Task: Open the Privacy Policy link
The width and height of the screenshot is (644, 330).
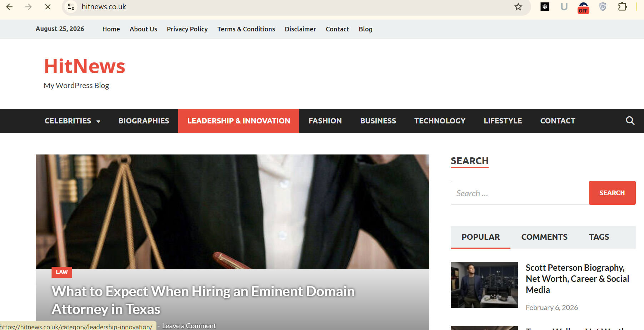Action: pos(187,29)
